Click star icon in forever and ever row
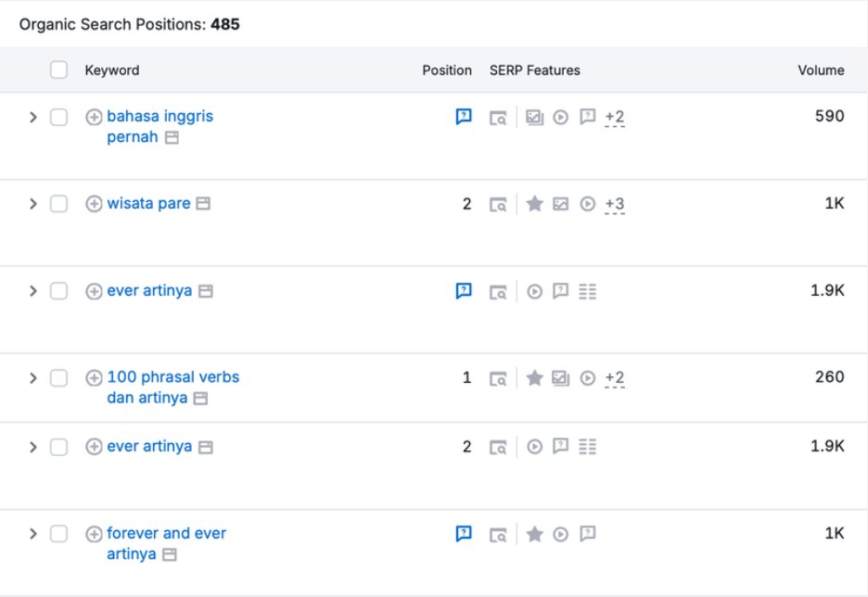 pyautogui.click(x=534, y=534)
